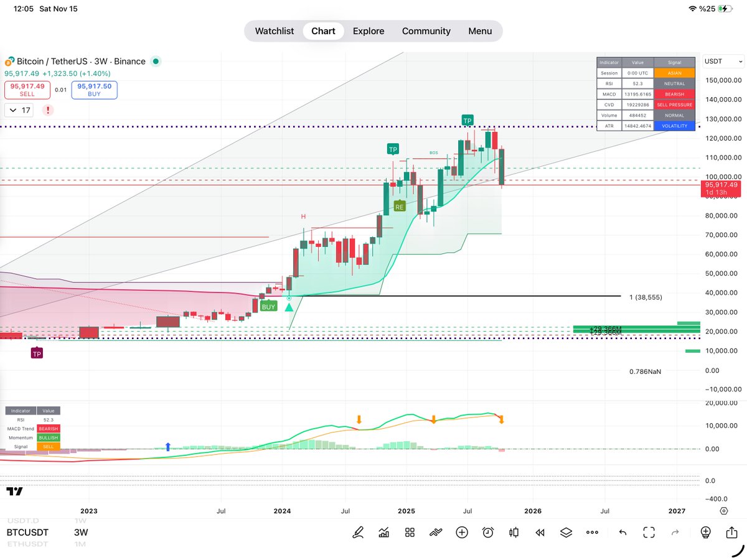This screenshot has height=560, width=747.
Task: Switch to the Watchlist tab
Action: pyautogui.click(x=275, y=31)
